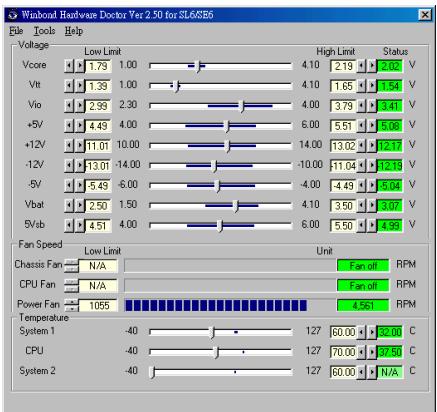The height and width of the screenshot is (412, 437).
Task: Open the Help menu
Action: 74,31
